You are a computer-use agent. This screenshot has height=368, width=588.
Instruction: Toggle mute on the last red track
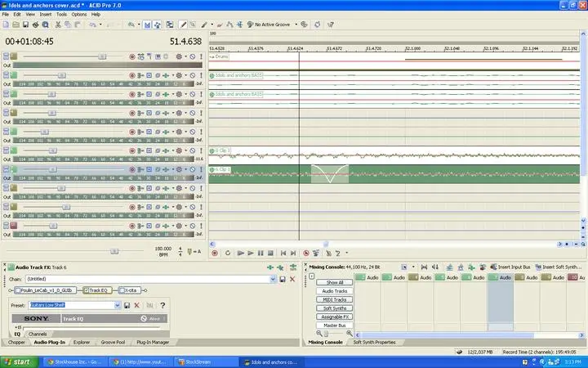(x=193, y=226)
